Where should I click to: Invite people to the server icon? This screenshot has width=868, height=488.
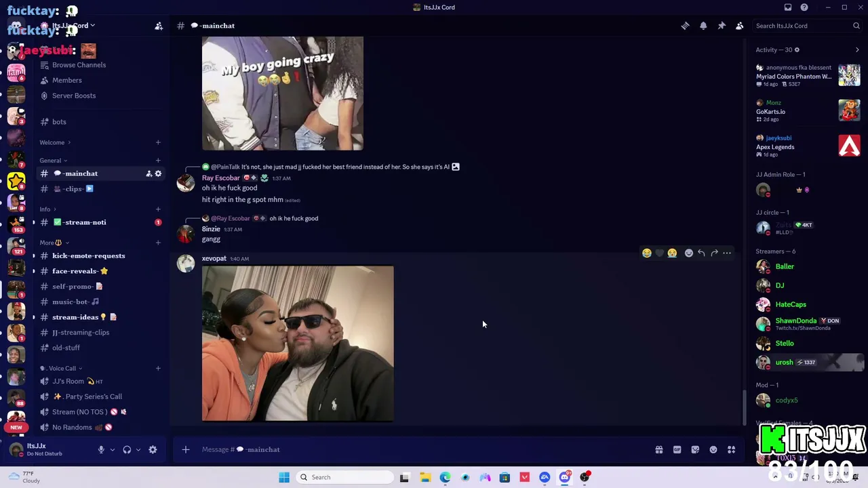coord(159,26)
